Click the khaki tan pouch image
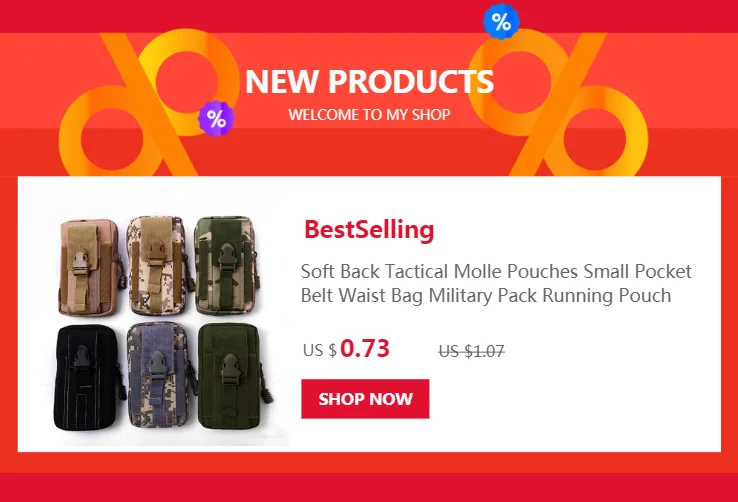Image resolution: width=738 pixels, height=502 pixels. point(88,266)
